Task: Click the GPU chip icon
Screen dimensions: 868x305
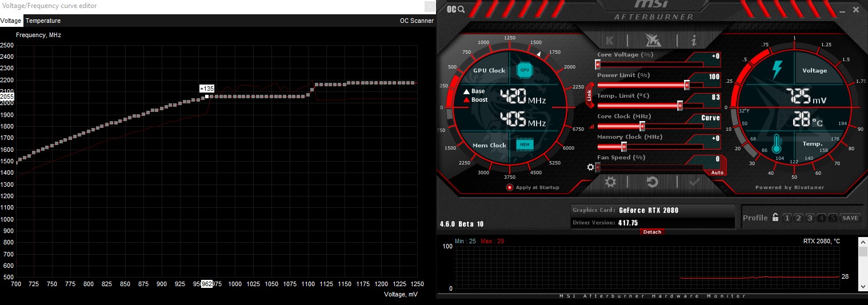Action: [x=524, y=70]
